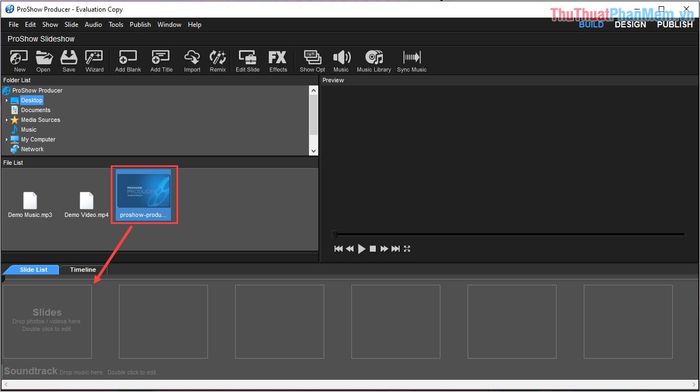Open the File menu
Image resolution: width=700 pixels, height=392 pixels.
point(13,25)
